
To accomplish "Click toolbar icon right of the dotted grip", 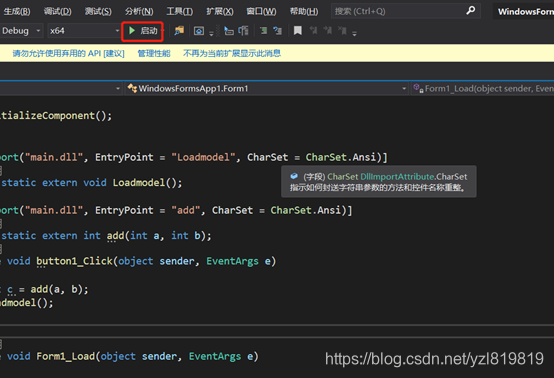I will [x=229, y=31].
